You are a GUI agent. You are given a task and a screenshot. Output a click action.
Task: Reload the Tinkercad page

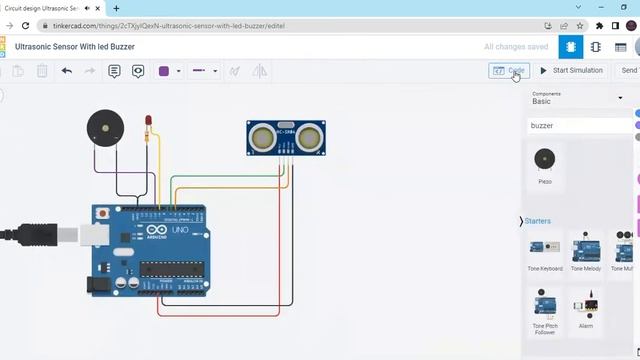(x=25, y=26)
